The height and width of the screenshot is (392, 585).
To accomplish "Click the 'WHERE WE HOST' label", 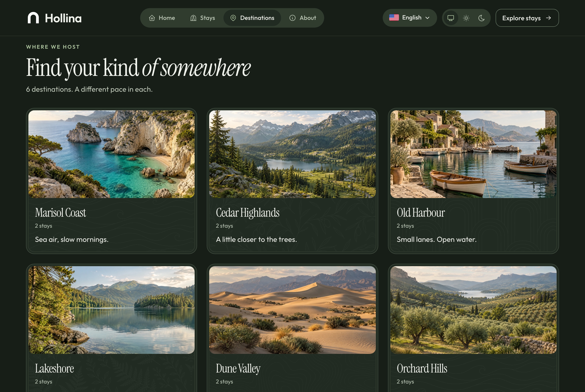I will pyautogui.click(x=53, y=47).
